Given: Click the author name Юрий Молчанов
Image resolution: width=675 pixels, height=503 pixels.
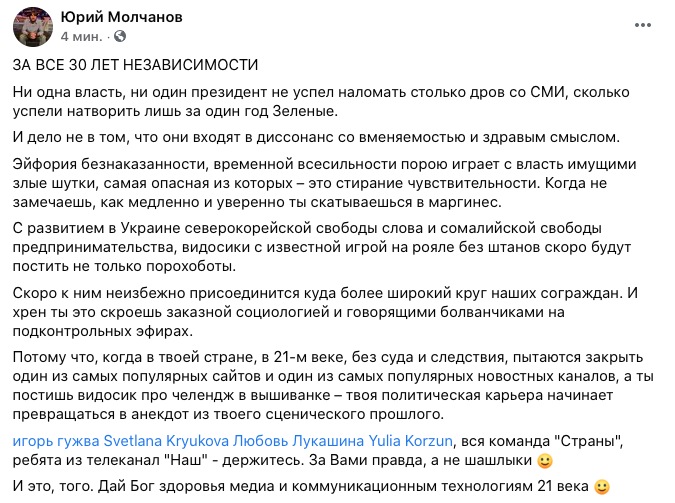Looking at the screenshot, I should click(125, 16).
